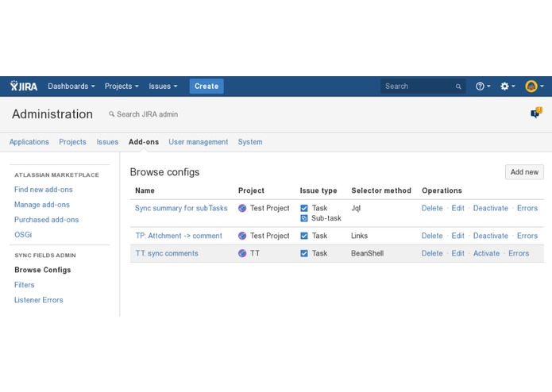Click the JIRA logo
The image size is (552, 392).
click(x=24, y=86)
